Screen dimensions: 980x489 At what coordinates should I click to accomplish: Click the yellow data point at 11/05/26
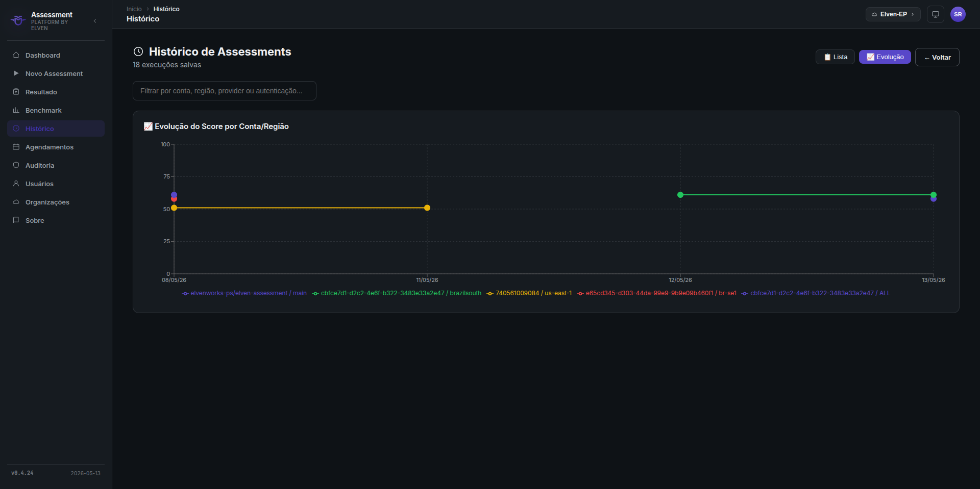[x=427, y=208]
